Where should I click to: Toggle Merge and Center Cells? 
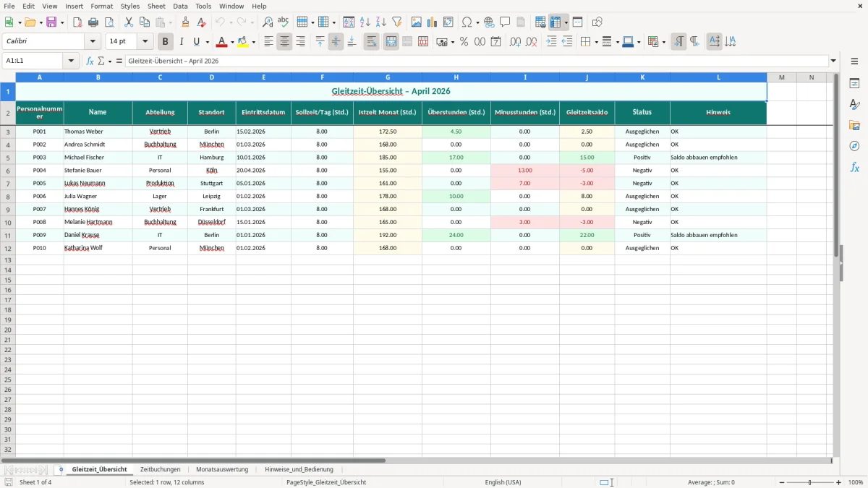coord(391,42)
